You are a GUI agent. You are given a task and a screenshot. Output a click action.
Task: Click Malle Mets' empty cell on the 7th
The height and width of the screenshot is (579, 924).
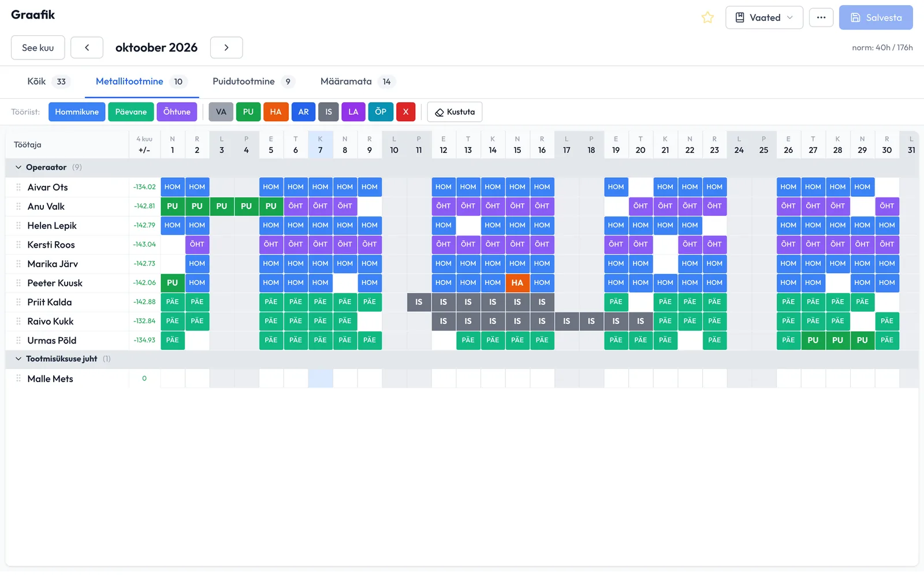click(321, 379)
